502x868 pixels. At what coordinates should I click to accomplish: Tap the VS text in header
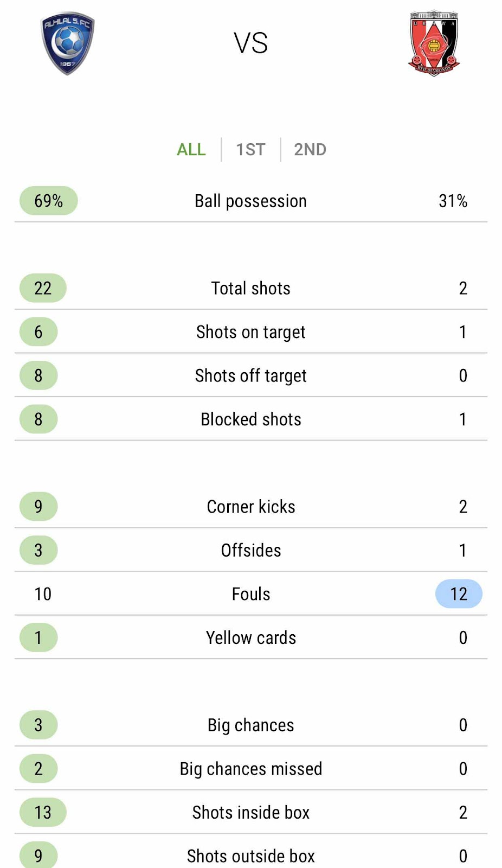251,43
